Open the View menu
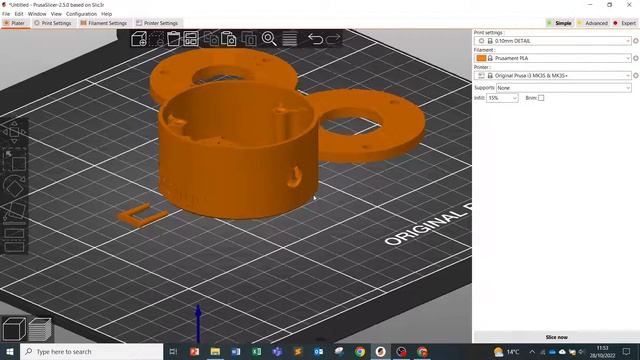The width and height of the screenshot is (640, 360). 56,14
